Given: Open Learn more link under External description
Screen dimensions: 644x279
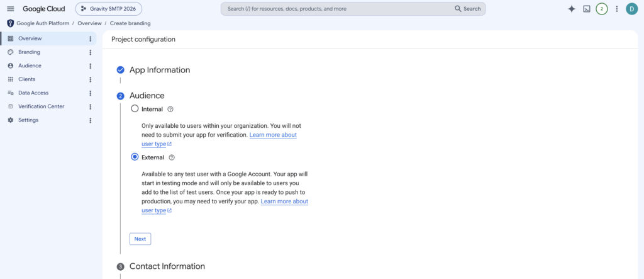Looking at the screenshot, I should tap(284, 202).
